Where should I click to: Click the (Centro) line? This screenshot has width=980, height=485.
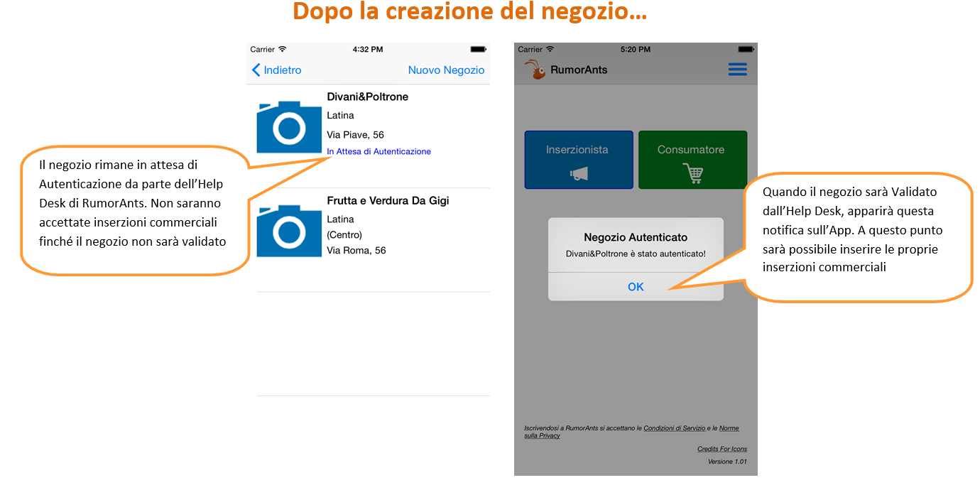click(x=344, y=235)
